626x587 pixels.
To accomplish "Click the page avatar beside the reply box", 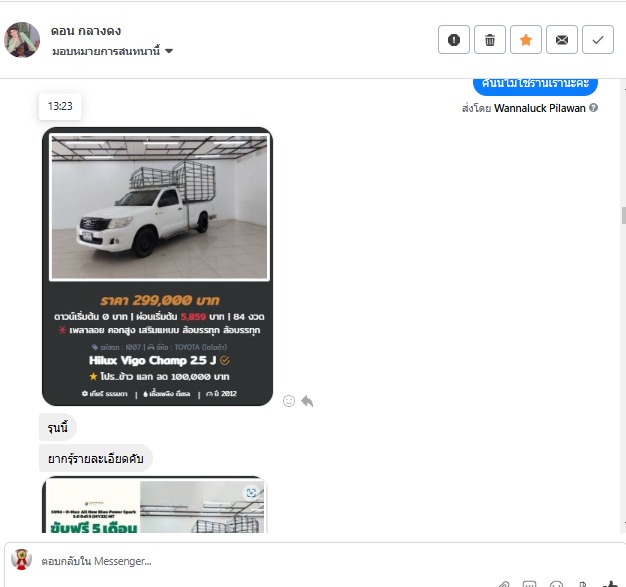I will (22, 559).
